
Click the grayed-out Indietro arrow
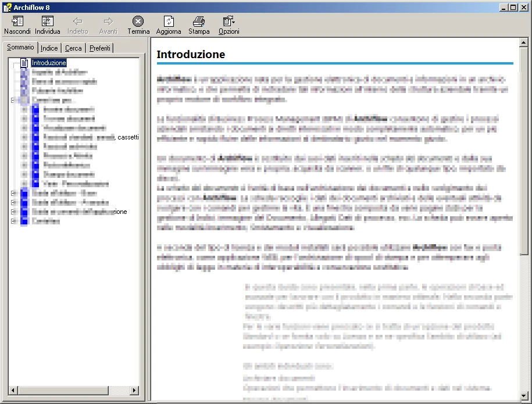pyautogui.click(x=78, y=22)
